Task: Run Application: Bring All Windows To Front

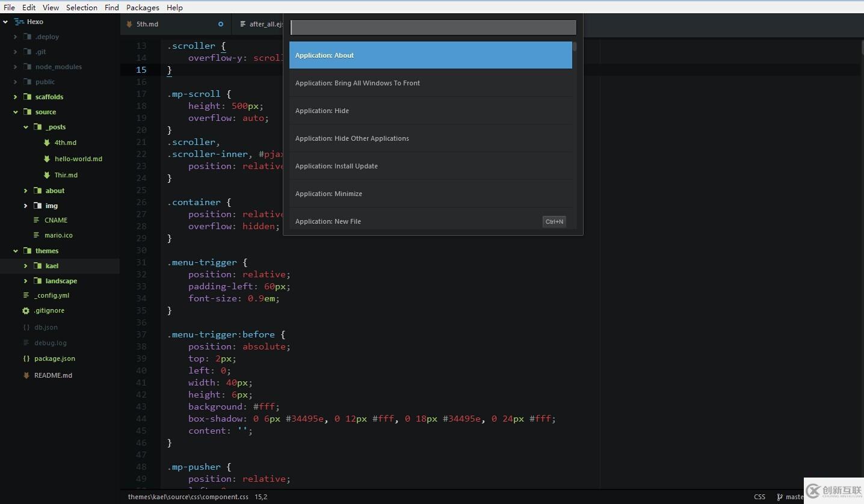Action: [x=431, y=83]
